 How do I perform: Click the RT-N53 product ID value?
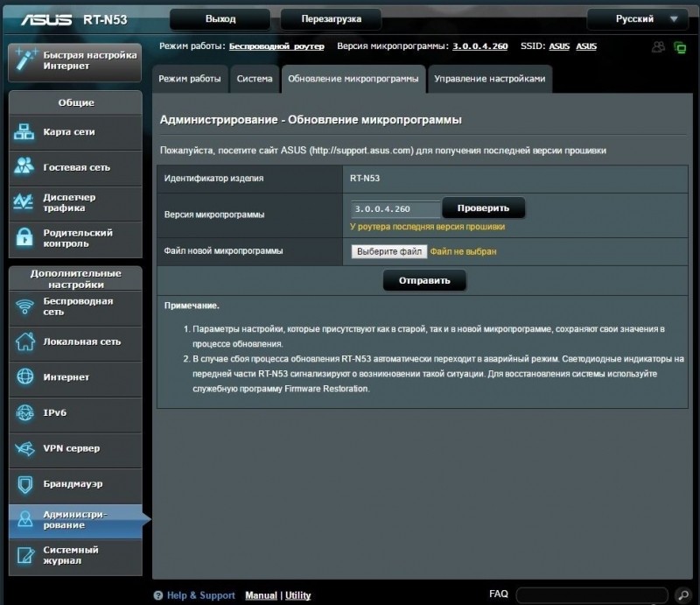click(365, 179)
